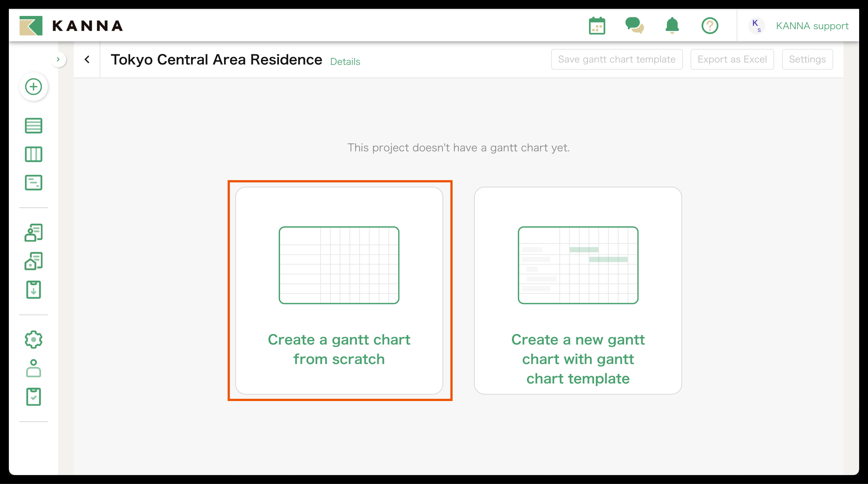The image size is (868, 484).
Task: Open the Details link next to project title
Action: [x=345, y=62]
